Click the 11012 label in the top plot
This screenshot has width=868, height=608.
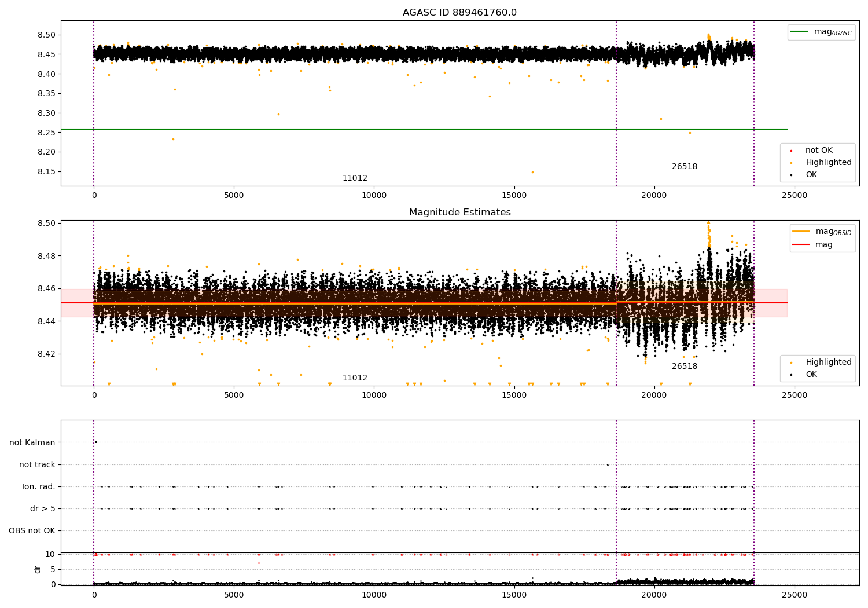(x=355, y=178)
